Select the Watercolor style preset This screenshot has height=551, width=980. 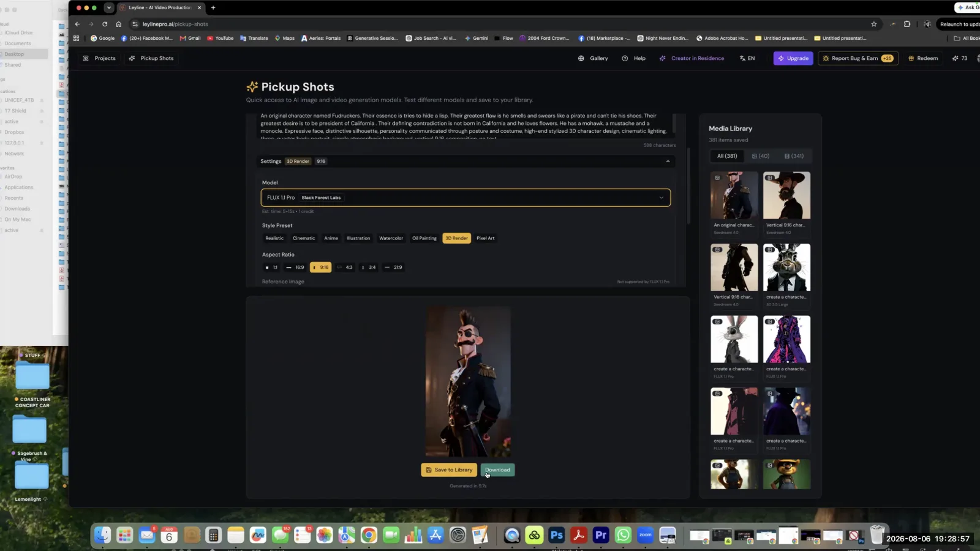(391, 238)
